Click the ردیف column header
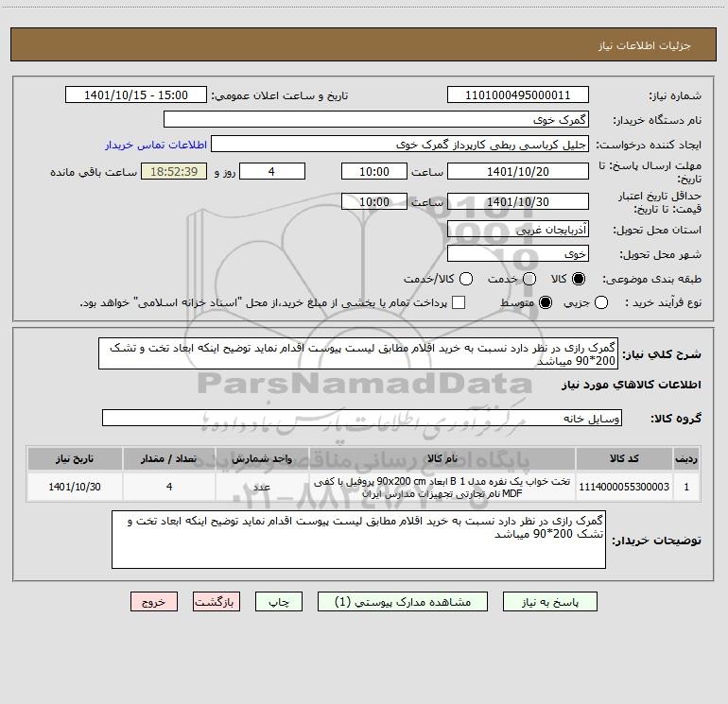Image resolution: width=728 pixels, height=704 pixels. pos(686,459)
